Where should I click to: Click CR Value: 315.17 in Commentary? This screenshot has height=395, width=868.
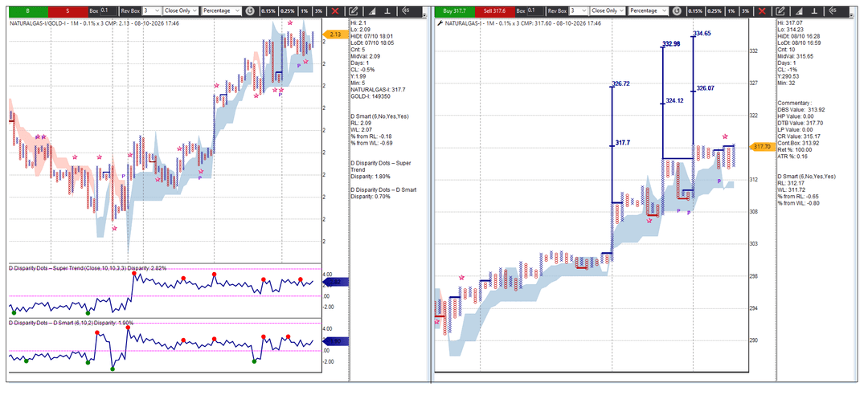(x=799, y=136)
